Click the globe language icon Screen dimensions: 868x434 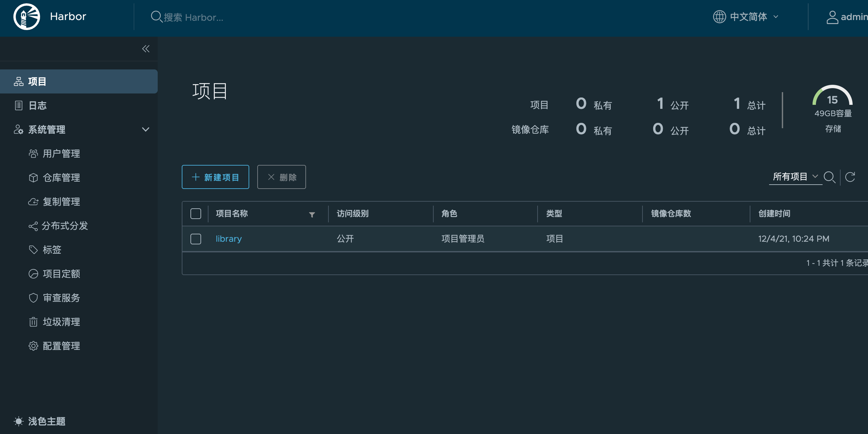click(x=719, y=16)
